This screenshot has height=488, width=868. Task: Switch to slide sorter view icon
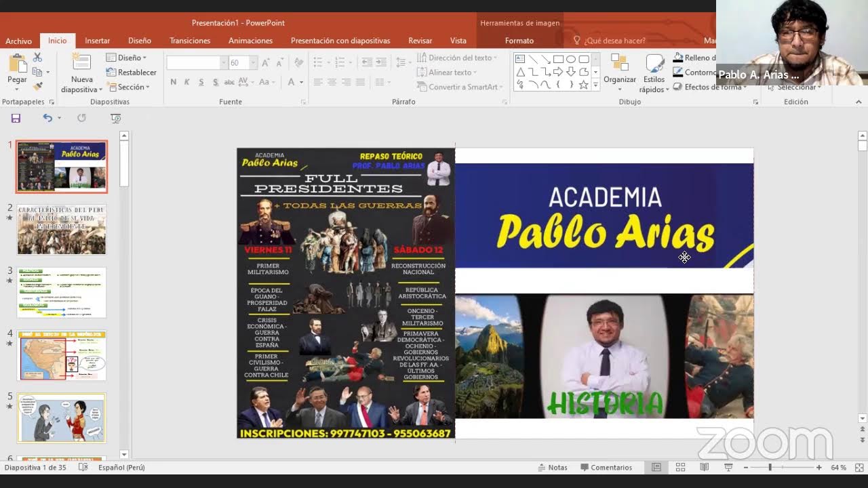680,468
